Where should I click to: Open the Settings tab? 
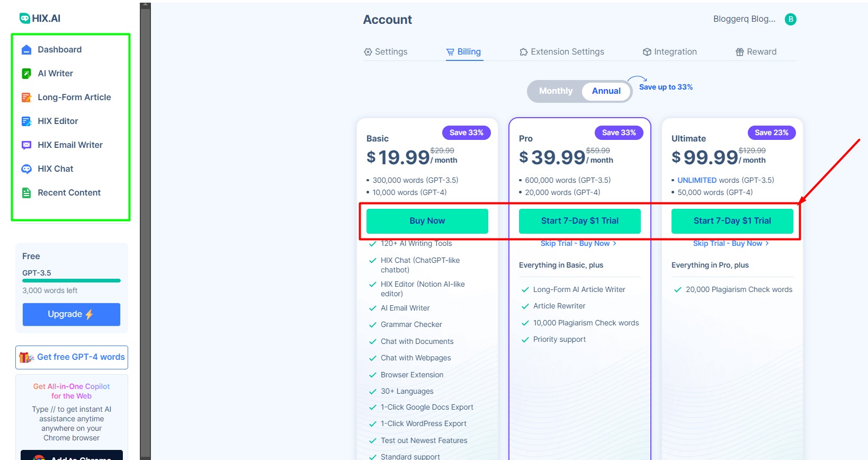click(x=386, y=52)
